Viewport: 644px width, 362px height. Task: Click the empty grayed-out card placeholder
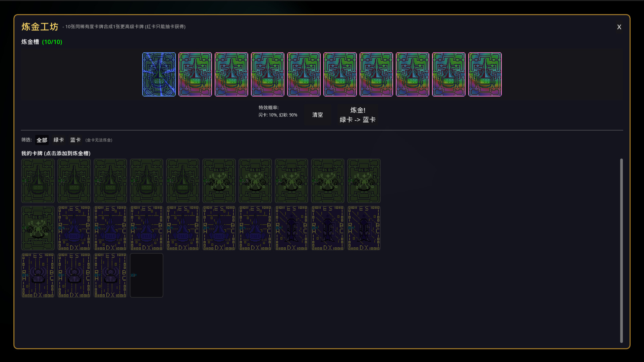pyautogui.click(x=147, y=275)
